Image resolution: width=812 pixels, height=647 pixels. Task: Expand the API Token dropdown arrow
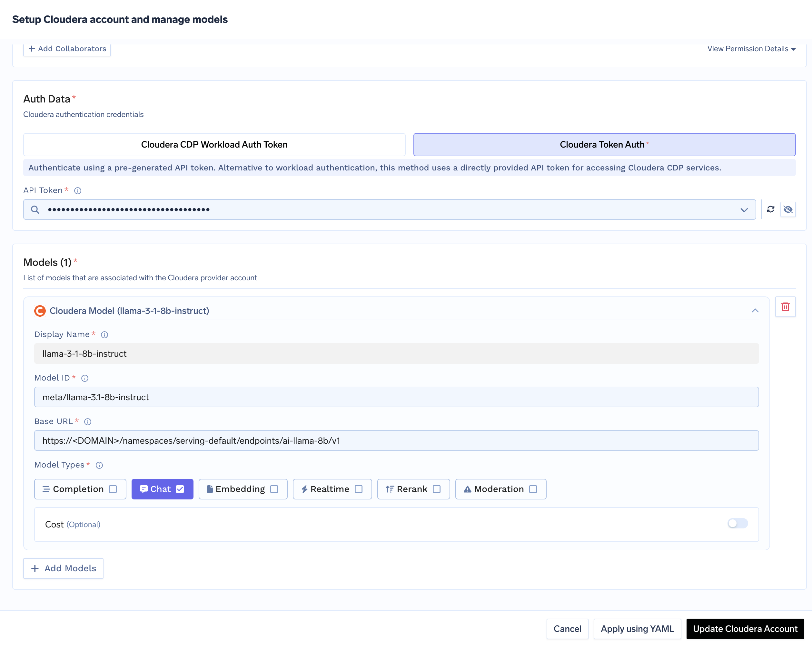(745, 210)
